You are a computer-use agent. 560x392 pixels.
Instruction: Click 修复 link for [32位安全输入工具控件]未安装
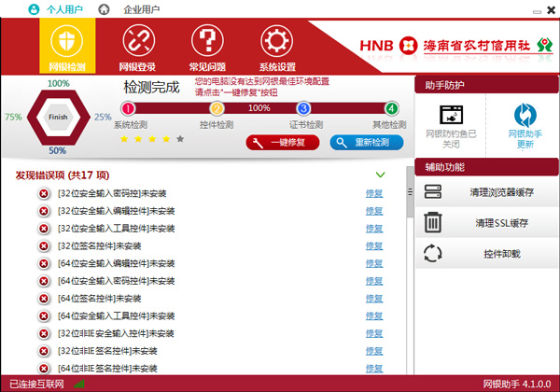click(374, 229)
